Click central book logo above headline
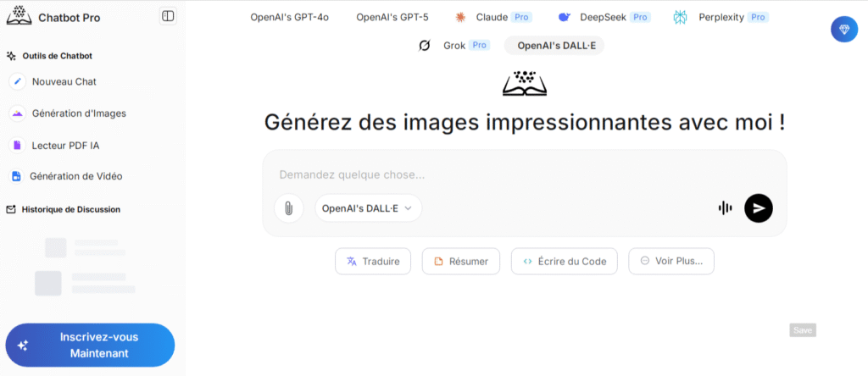 pyautogui.click(x=524, y=84)
